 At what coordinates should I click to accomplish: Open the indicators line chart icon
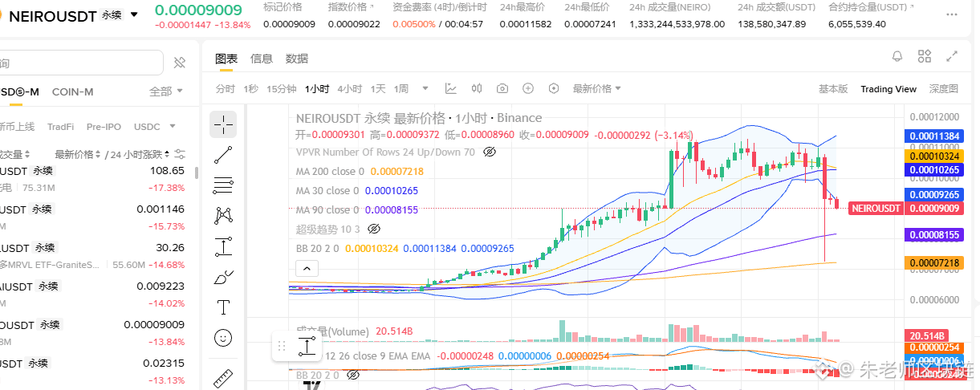click(x=451, y=88)
